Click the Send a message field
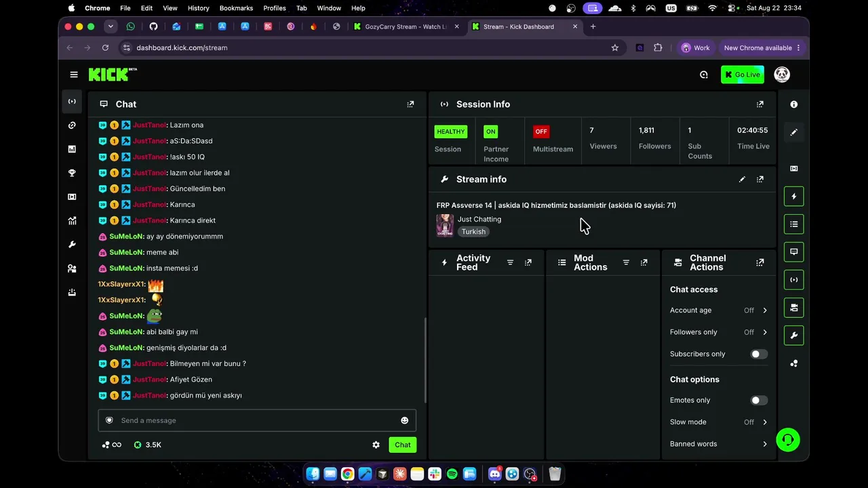The height and width of the screenshot is (488, 868). point(257,420)
